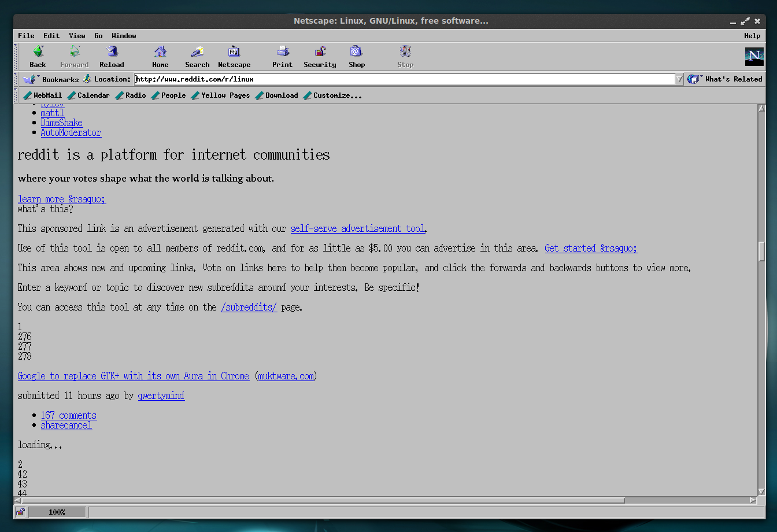Image resolution: width=777 pixels, height=532 pixels.
Task: Click the Netscape N logo icon
Action: [x=753, y=56]
